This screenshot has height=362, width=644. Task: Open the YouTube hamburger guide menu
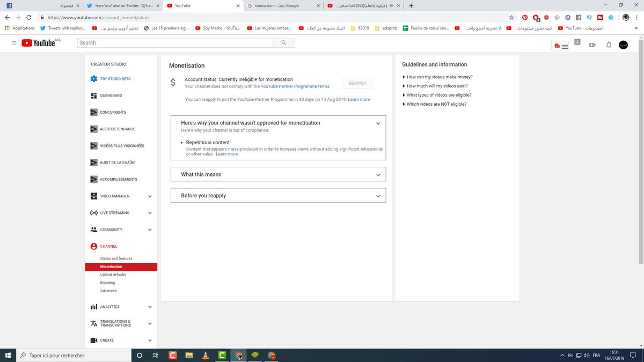click(x=14, y=43)
